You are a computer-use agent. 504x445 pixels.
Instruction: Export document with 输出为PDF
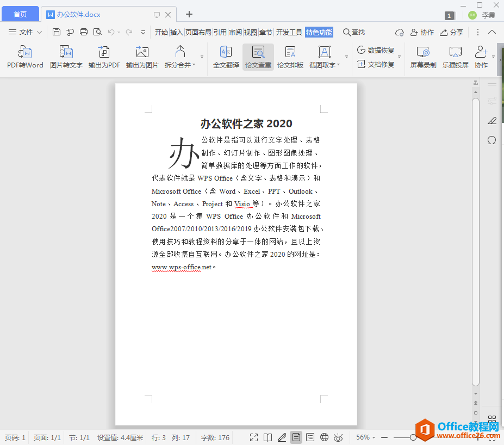104,57
